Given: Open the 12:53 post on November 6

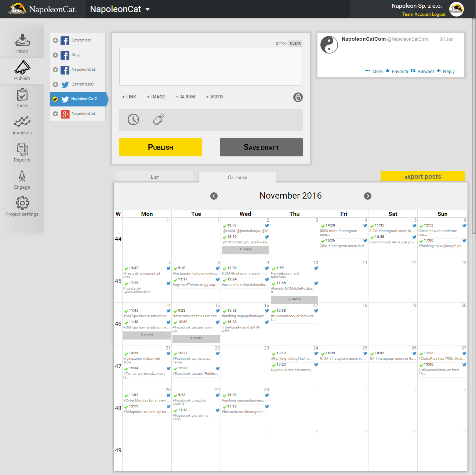Looking at the screenshot, I should 442,230.
